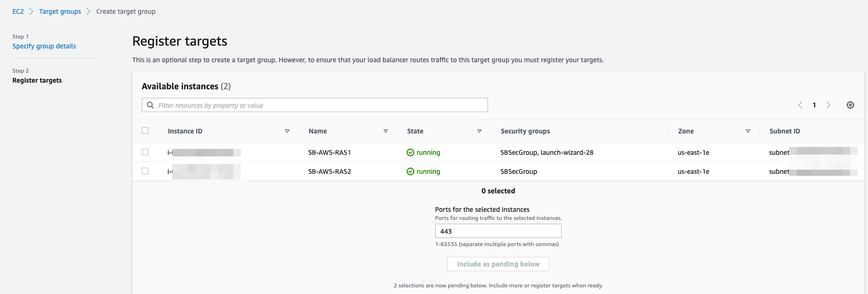Open Step 1 Specify group details
Image resolution: width=868 pixels, height=294 pixels.
coord(44,46)
